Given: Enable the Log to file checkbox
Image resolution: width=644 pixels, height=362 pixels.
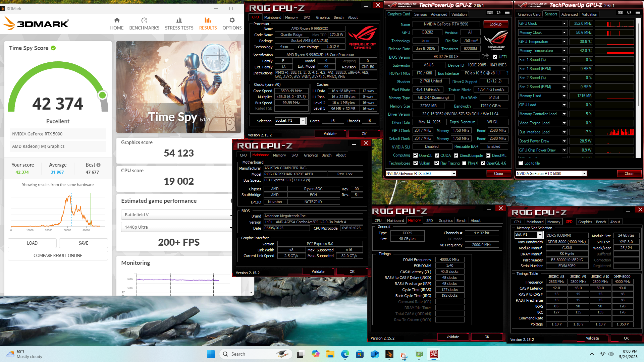Looking at the screenshot, I should (521, 163).
